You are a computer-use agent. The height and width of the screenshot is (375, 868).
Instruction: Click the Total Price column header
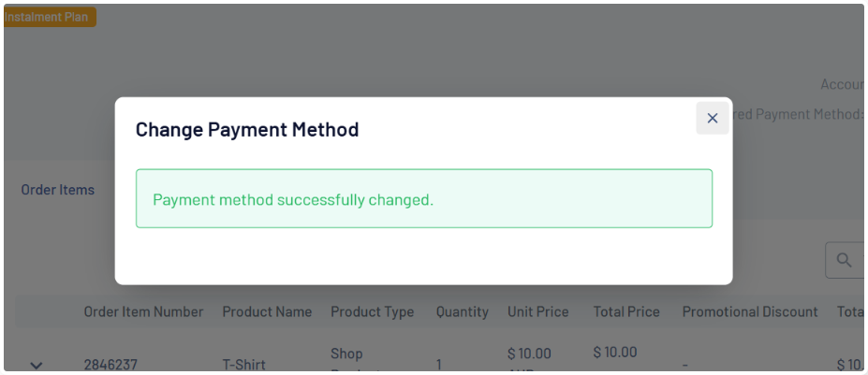tap(626, 311)
